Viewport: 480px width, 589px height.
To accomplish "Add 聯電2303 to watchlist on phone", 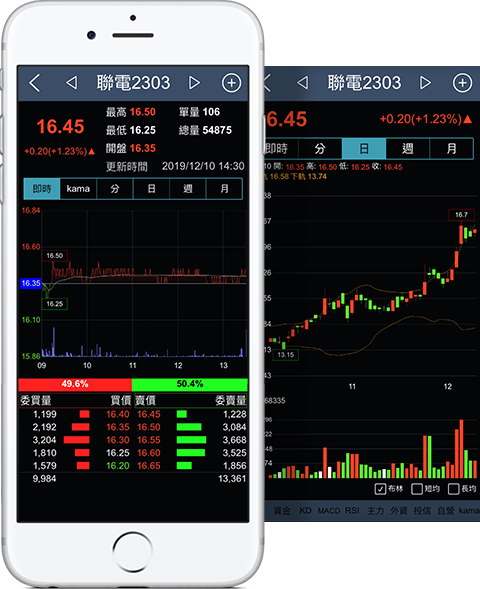I will pos(231,83).
